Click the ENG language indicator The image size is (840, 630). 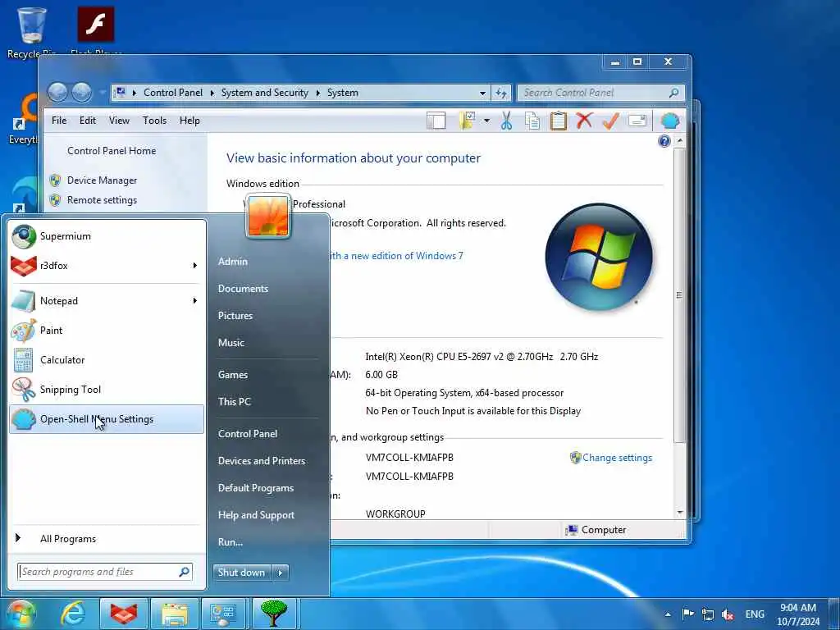tap(755, 614)
